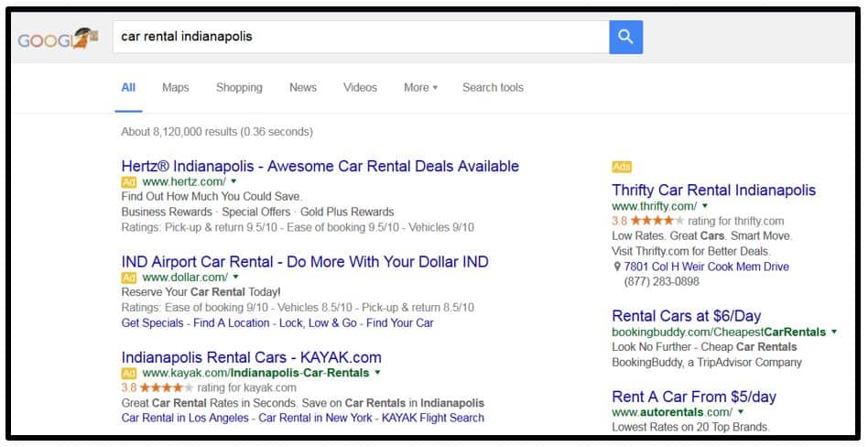Click the www.kayak.com/Indianapolis-Car-Rentals URL text
Image resolution: width=868 pixels, height=447 pixels.
pos(255,373)
